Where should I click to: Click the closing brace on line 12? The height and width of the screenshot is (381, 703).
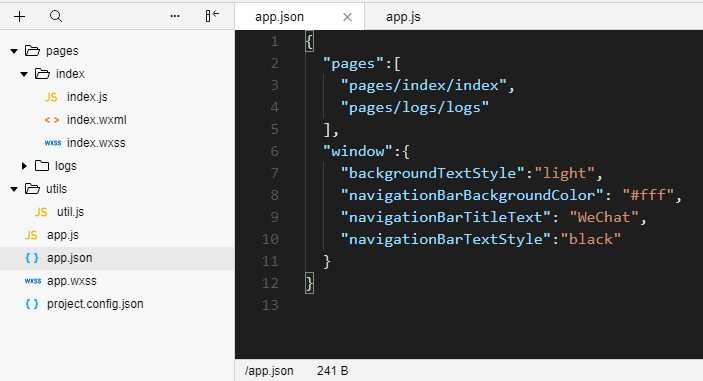tap(309, 283)
